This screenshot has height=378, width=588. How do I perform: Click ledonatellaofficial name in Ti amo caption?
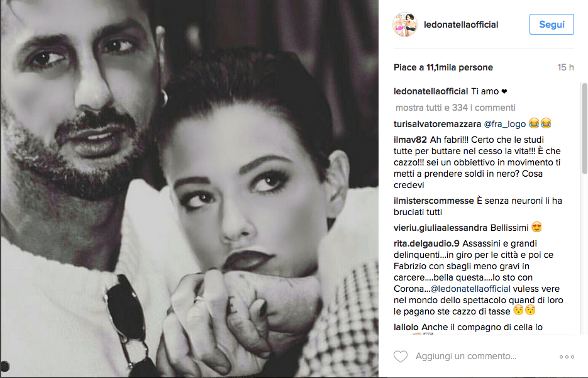[431, 91]
